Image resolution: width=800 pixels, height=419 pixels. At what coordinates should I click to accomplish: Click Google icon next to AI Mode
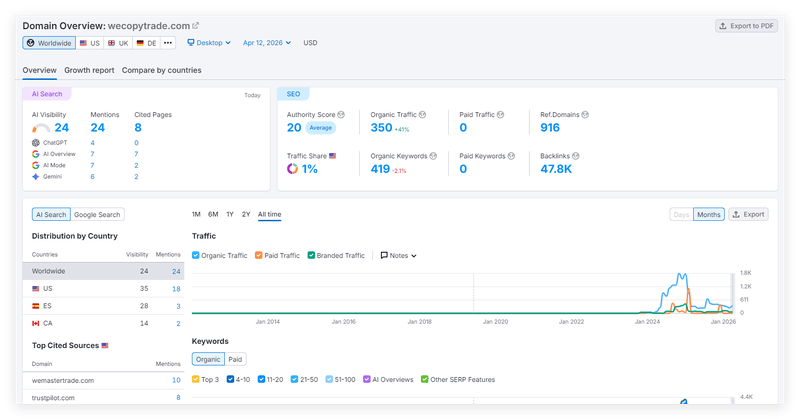click(x=36, y=165)
